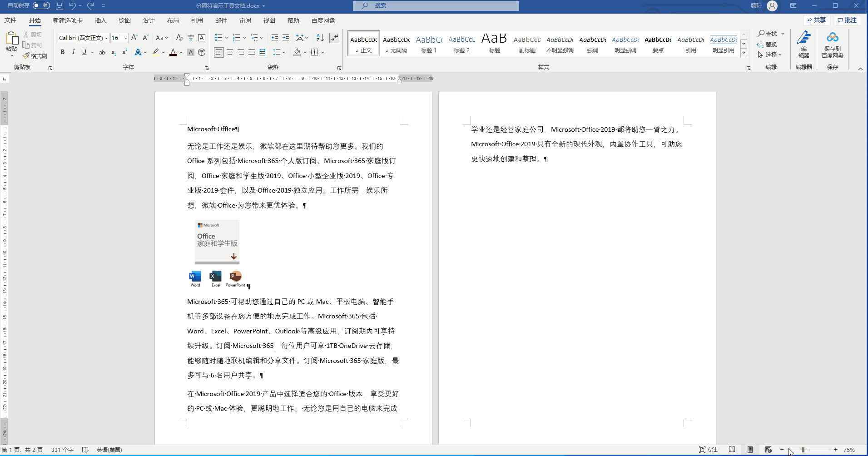Decrease font size with shrink icon
Viewport: 868px width, 456px height.
145,38
